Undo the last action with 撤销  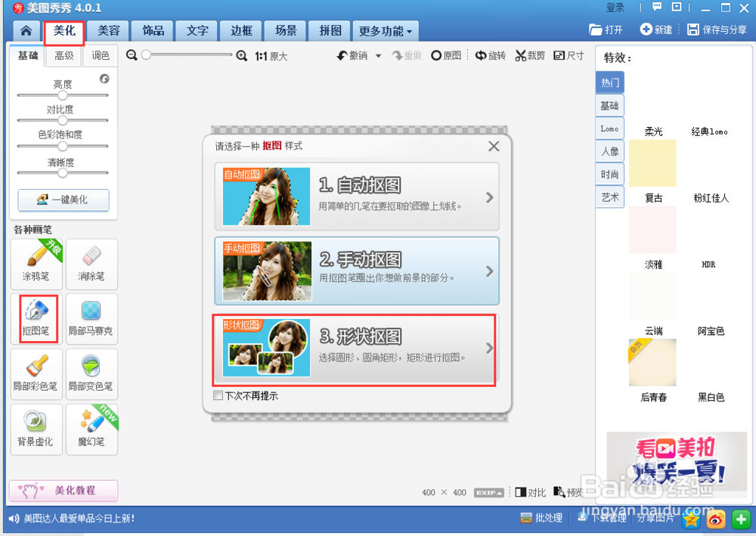pos(352,55)
